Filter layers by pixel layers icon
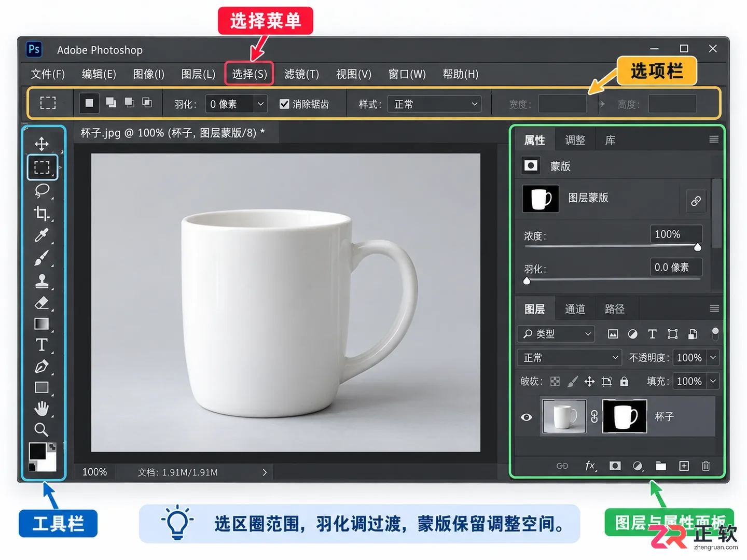 point(613,334)
